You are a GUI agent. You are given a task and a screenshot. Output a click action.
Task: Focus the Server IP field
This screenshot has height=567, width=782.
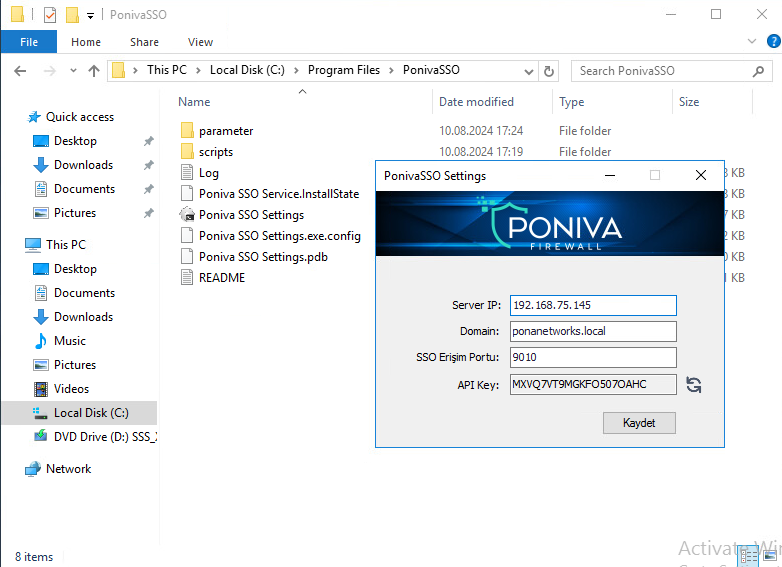(x=593, y=305)
